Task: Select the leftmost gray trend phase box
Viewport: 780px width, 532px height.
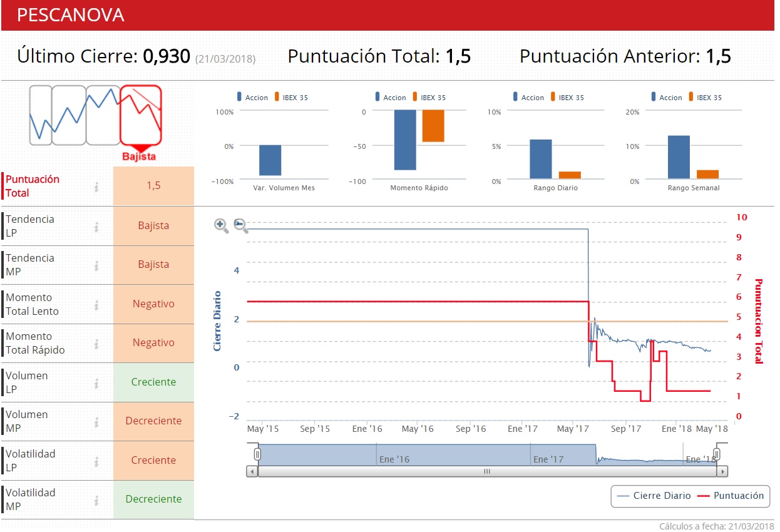Action: pyautogui.click(x=40, y=115)
